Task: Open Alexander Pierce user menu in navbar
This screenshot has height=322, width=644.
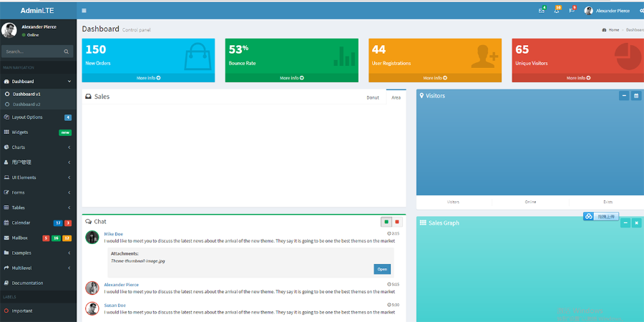Action: click(x=607, y=11)
